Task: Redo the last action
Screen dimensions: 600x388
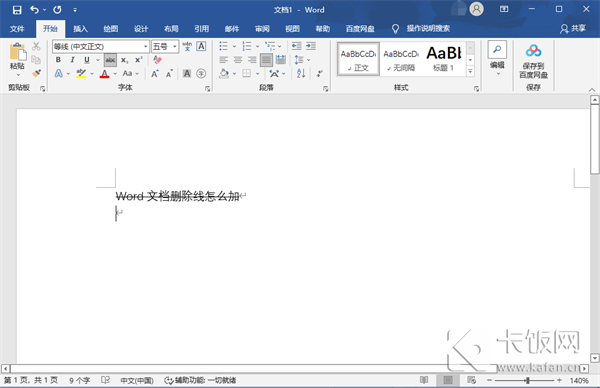Action: click(x=57, y=10)
